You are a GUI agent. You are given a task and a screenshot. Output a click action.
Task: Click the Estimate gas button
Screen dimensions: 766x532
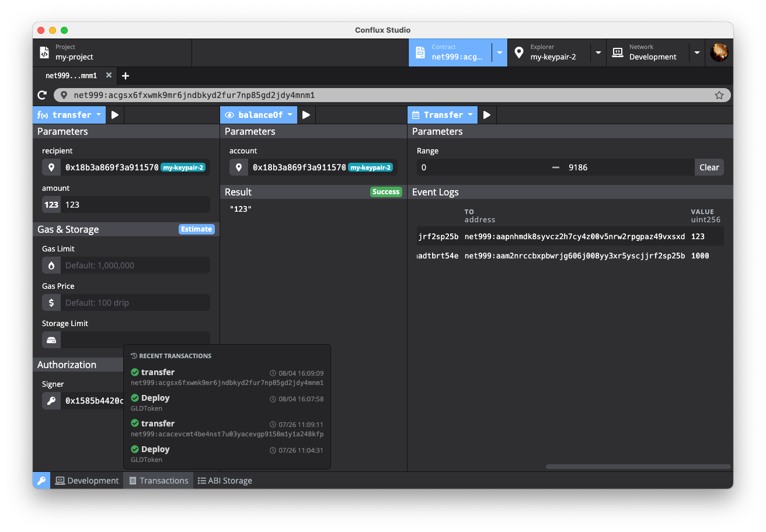pos(197,229)
